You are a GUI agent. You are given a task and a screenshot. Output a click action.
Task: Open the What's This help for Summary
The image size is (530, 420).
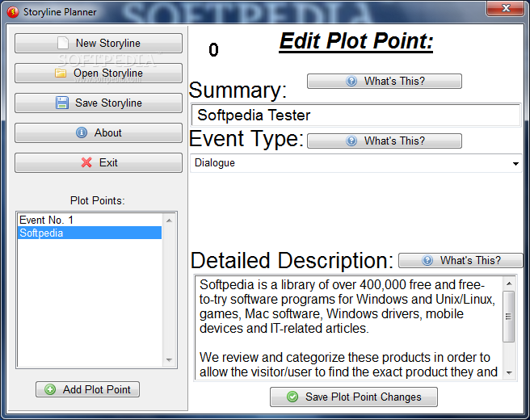(x=385, y=81)
